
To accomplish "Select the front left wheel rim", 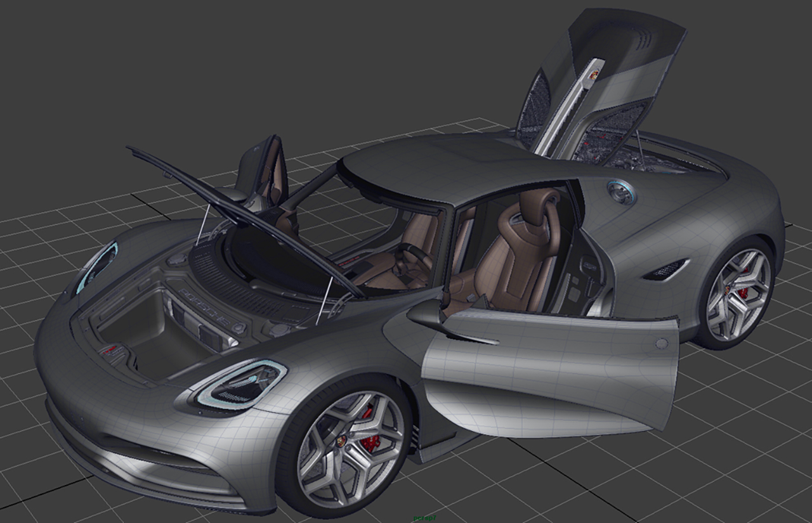I will tap(351, 450).
